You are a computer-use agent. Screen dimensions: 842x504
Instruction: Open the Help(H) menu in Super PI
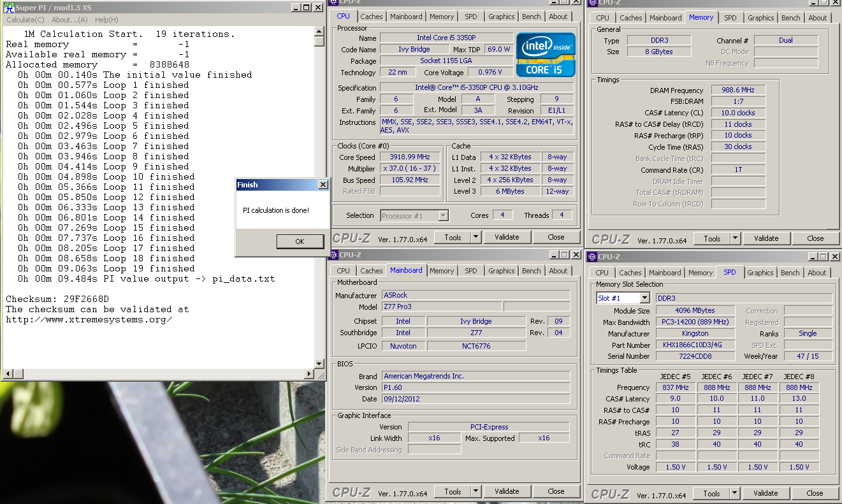point(106,20)
